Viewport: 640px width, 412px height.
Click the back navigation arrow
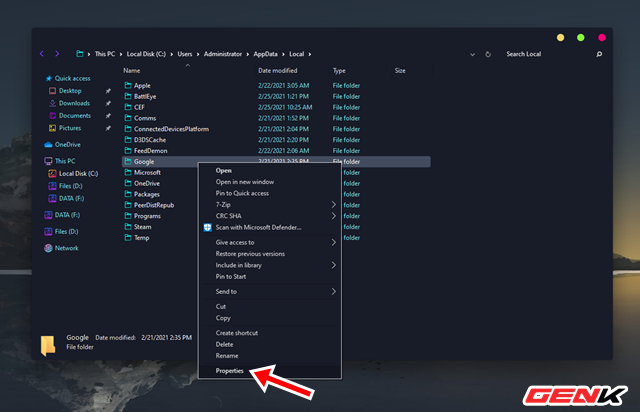pos(42,53)
